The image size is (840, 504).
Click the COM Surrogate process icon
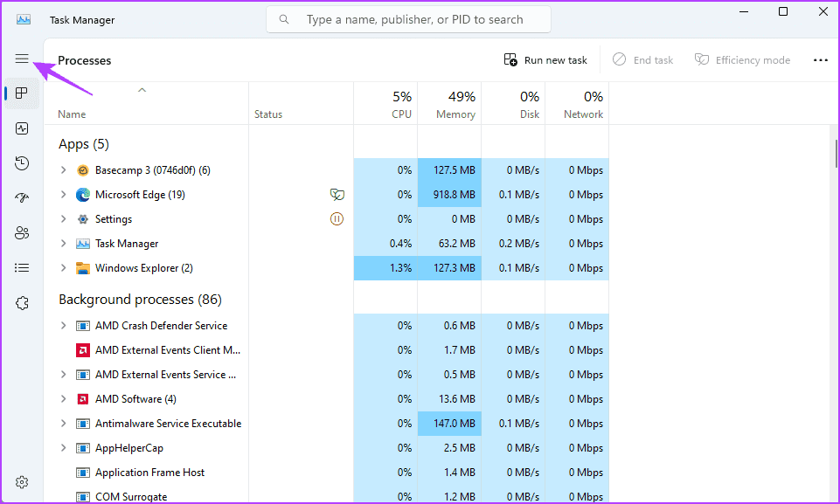(x=82, y=497)
